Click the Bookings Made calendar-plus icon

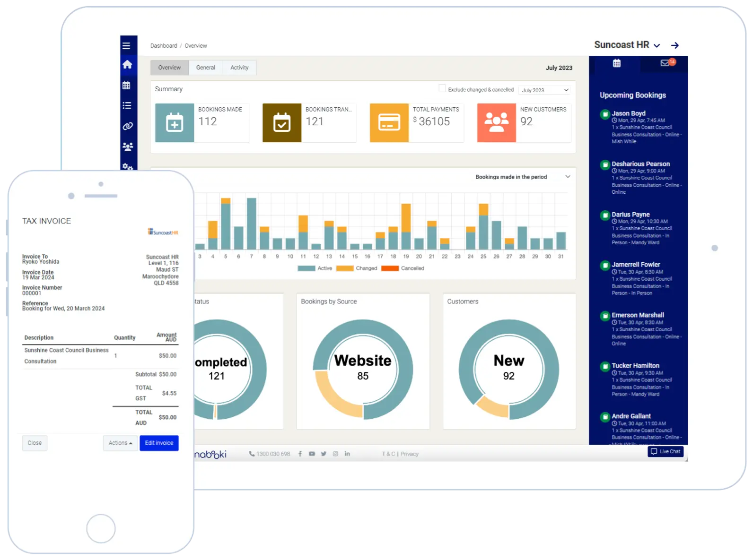[175, 123]
